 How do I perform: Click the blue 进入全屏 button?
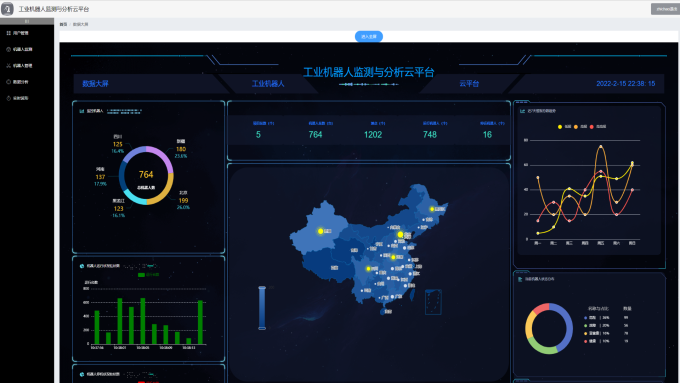tap(369, 36)
